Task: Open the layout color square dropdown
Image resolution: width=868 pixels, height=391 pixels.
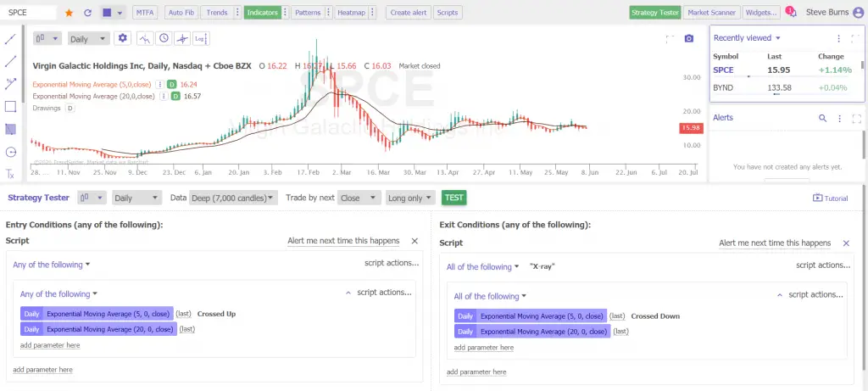Action: tap(113, 12)
